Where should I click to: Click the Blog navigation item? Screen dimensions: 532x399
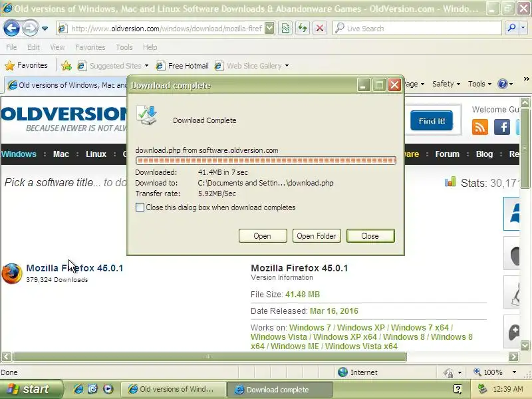pyautogui.click(x=484, y=154)
